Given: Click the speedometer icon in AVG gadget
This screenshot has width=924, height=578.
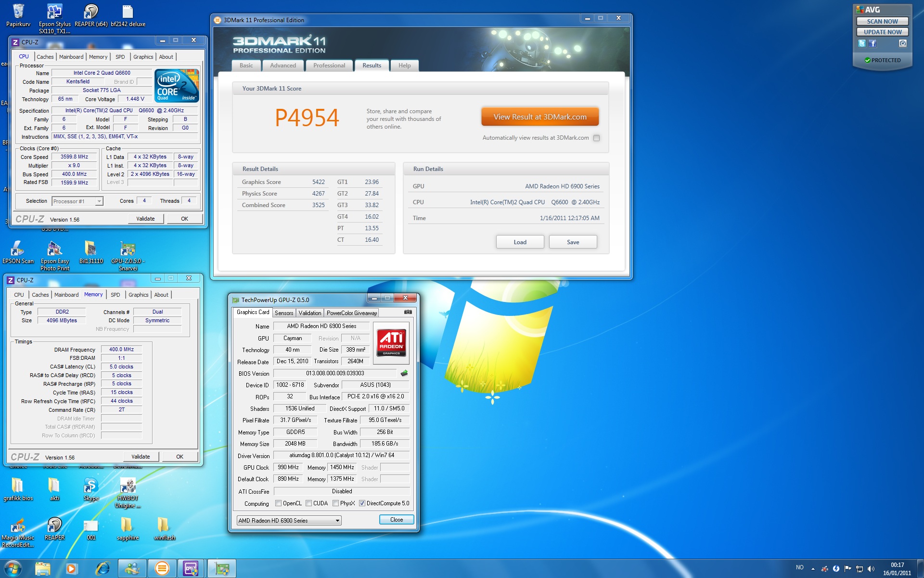Looking at the screenshot, I should pos(903,43).
